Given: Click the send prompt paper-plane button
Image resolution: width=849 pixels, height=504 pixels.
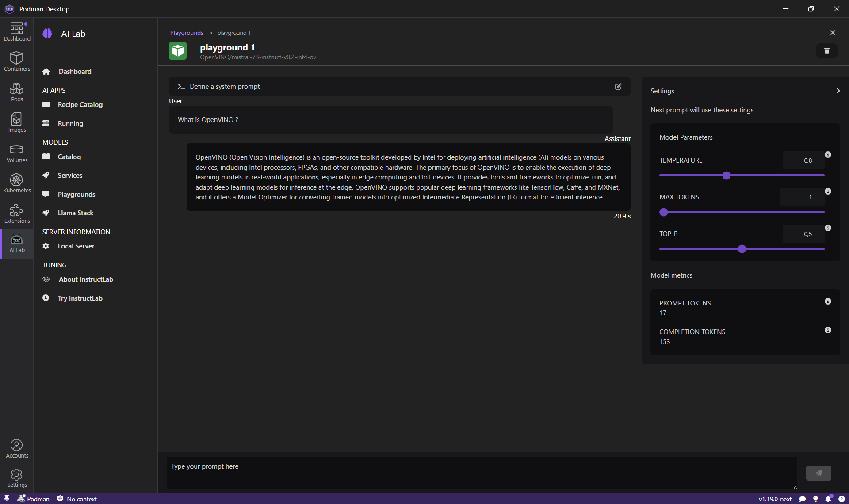Looking at the screenshot, I should [818, 473].
